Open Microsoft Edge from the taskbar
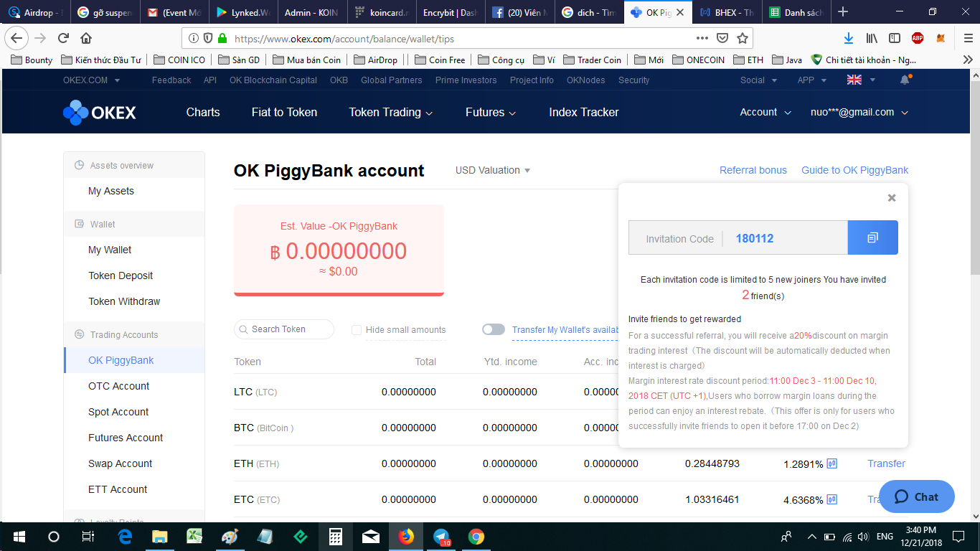This screenshot has width=980, height=551. 125,537
